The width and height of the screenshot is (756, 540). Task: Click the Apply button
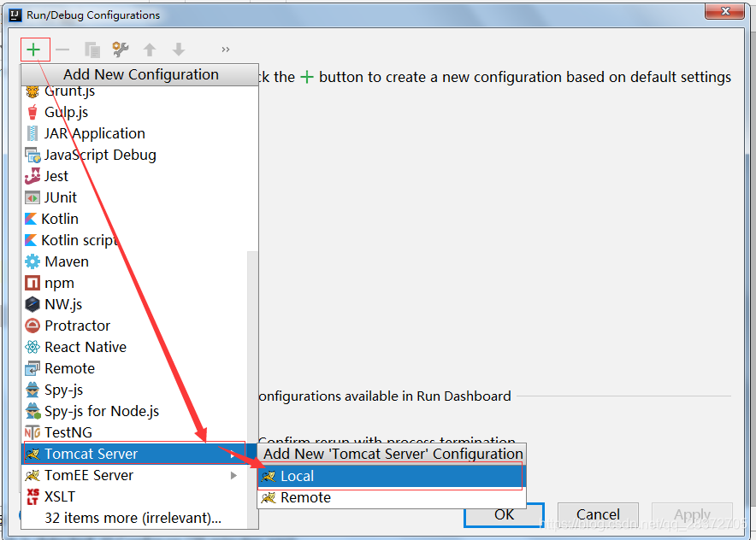(692, 514)
